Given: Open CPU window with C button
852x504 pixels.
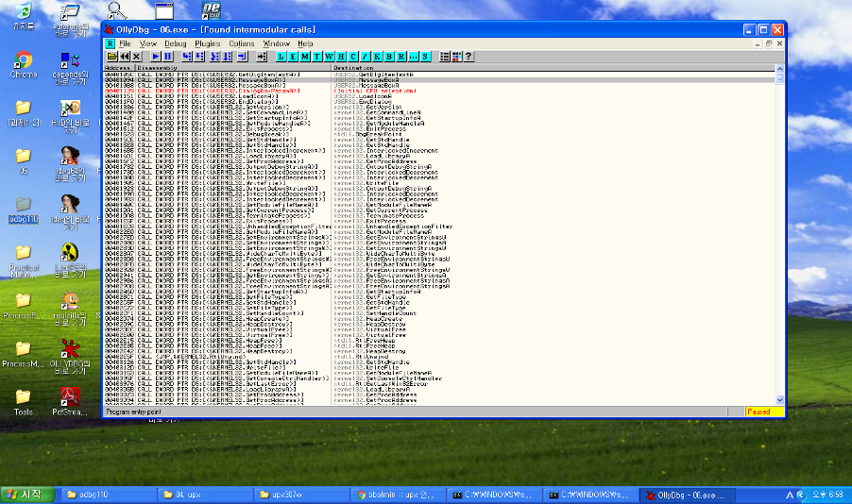Looking at the screenshot, I should pyautogui.click(x=353, y=57).
